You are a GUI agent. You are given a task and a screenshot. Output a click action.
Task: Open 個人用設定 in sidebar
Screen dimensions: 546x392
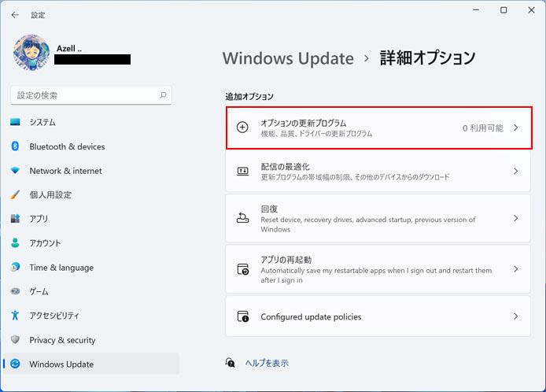click(x=91, y=194)
